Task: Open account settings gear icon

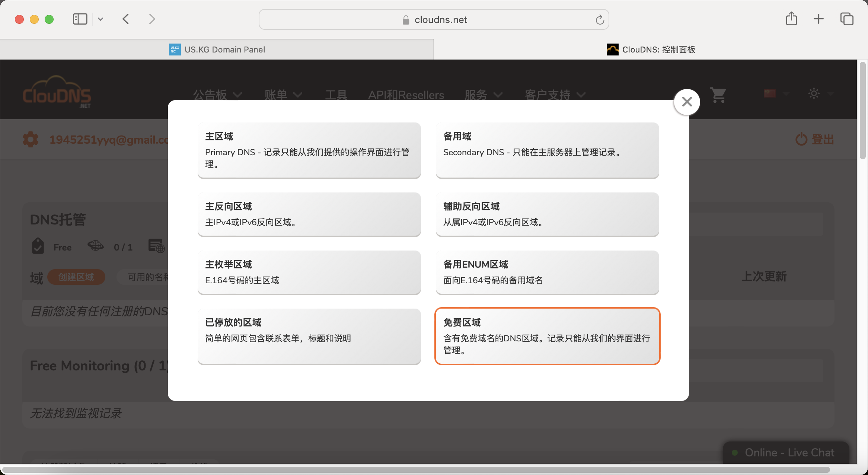Action: (x=31, y=140)
